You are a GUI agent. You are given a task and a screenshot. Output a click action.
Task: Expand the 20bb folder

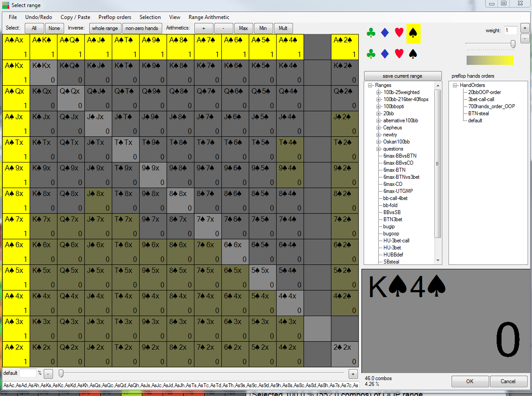[378, 113]
